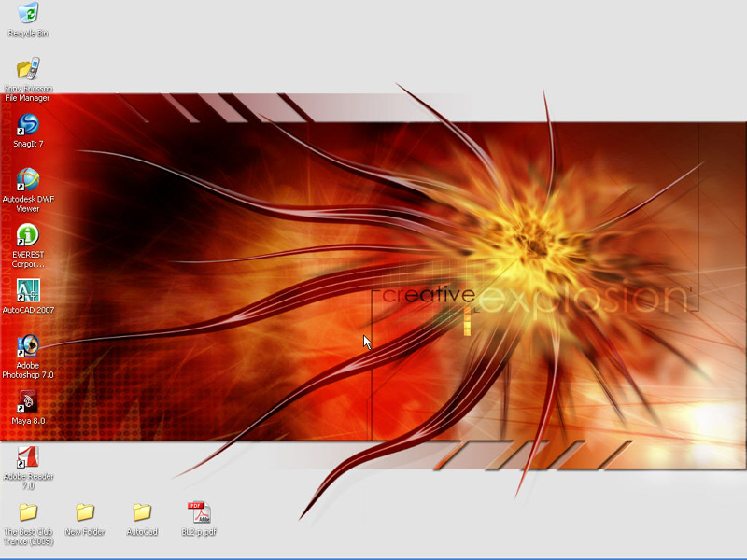
Task: Launch Adobe Photoshop 7.0 shortcut
Action: 28,345
